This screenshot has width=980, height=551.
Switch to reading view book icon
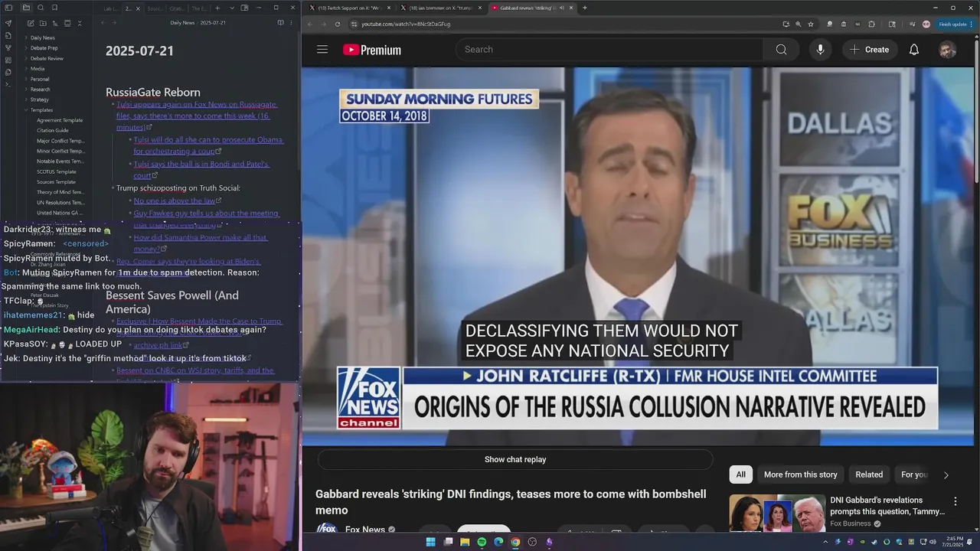280,23
